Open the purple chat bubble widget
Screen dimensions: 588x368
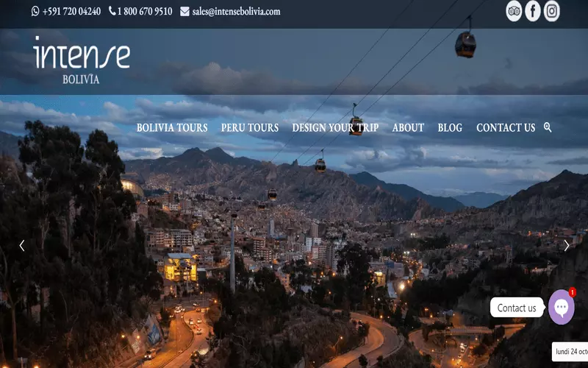[x=562, y=308]
